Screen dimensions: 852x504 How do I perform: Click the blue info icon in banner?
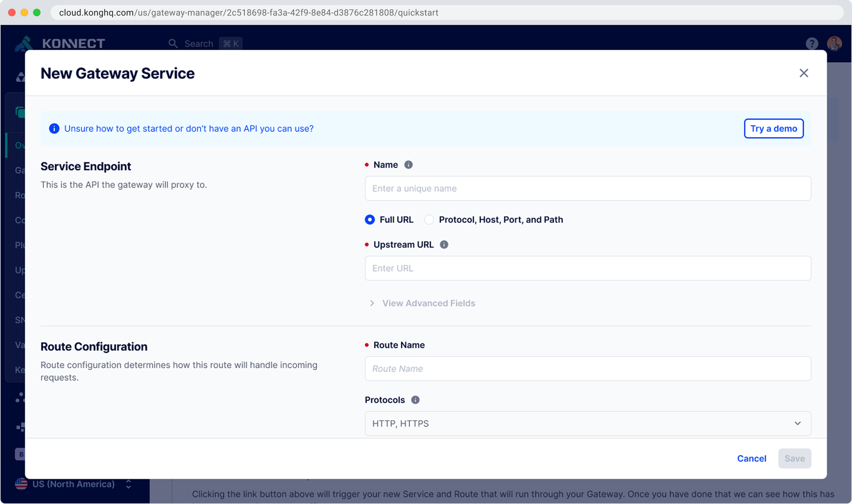tap(54, 128)
